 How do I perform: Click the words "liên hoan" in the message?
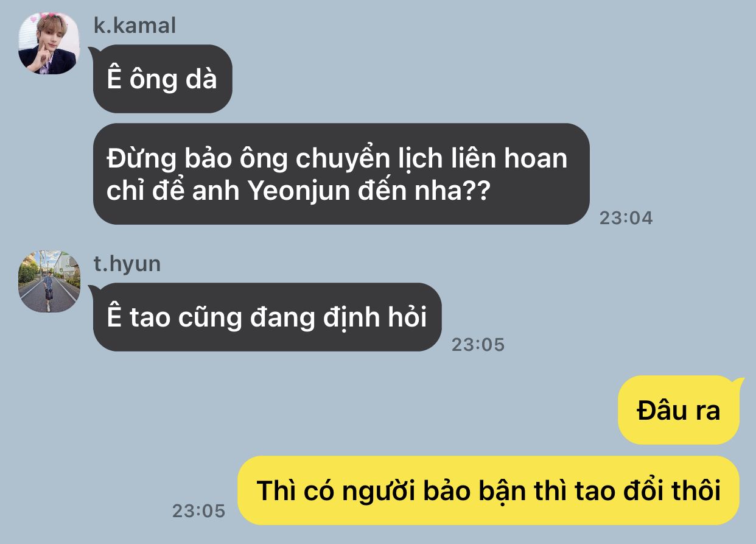point(508,159)
